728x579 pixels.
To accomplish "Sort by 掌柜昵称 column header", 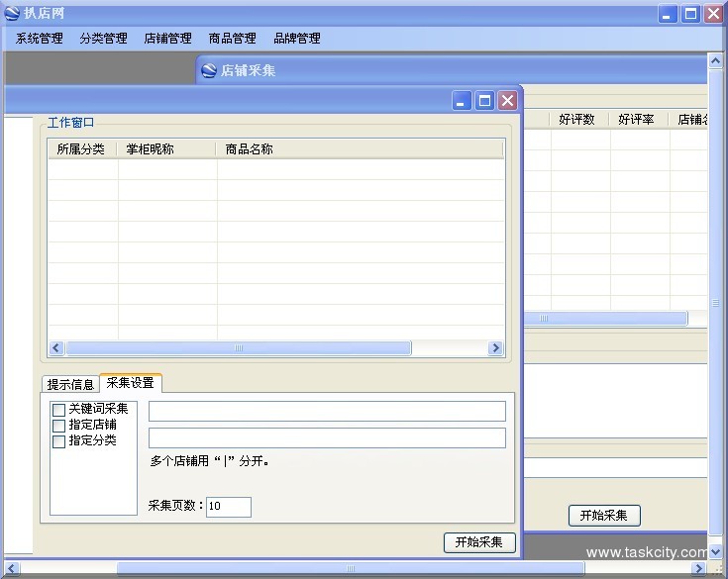I will point(165,148).
